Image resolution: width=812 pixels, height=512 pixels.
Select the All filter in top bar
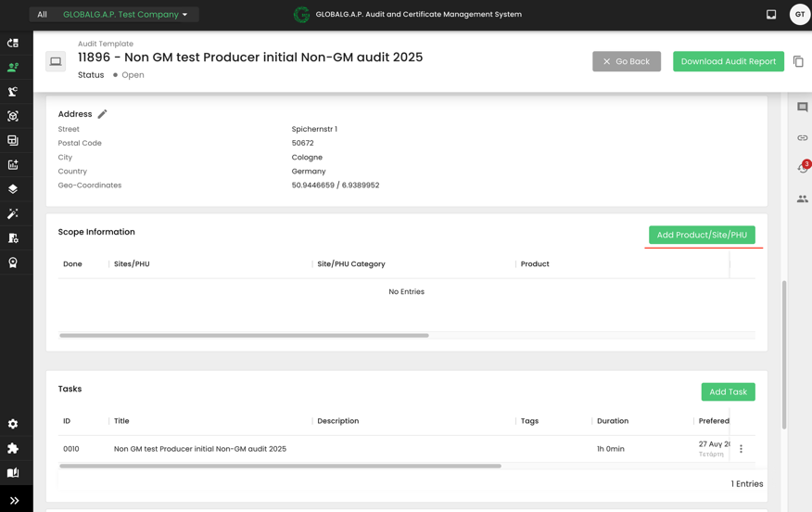point(42,15)
